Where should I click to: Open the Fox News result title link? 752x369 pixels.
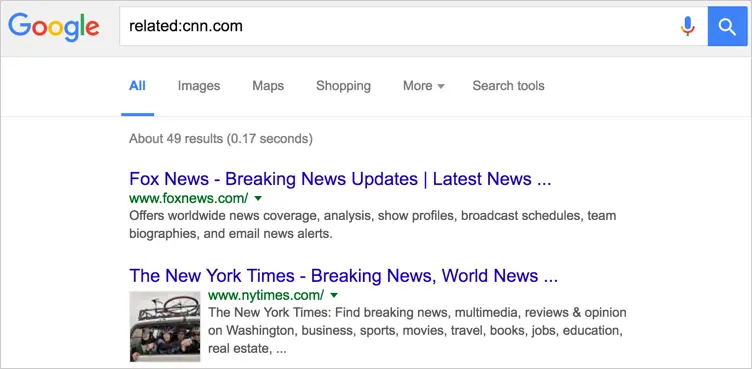coord(340,179)
